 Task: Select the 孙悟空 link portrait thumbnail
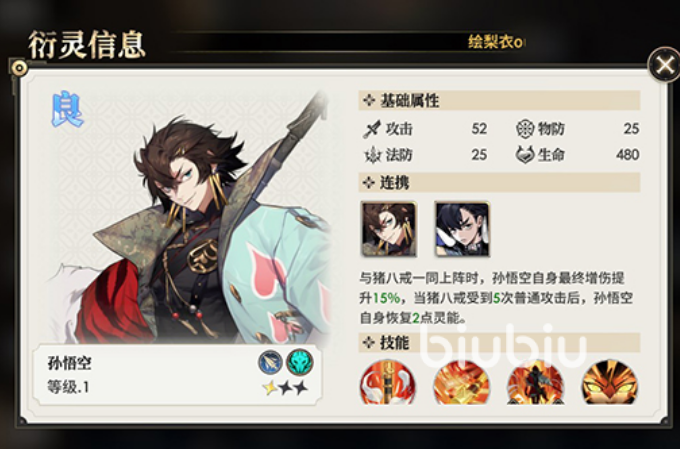coord(389,229)
